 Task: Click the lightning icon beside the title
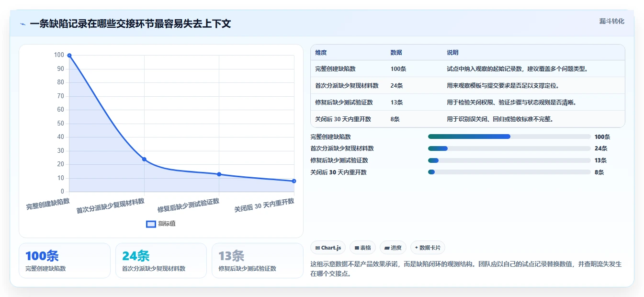click(x=23, y=24)
